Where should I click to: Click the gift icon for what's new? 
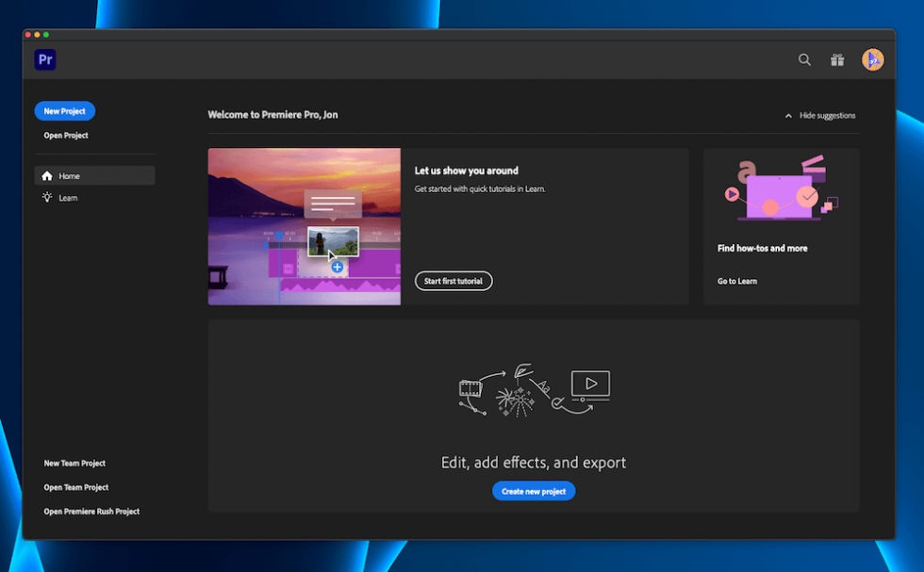tap(837, 59)
